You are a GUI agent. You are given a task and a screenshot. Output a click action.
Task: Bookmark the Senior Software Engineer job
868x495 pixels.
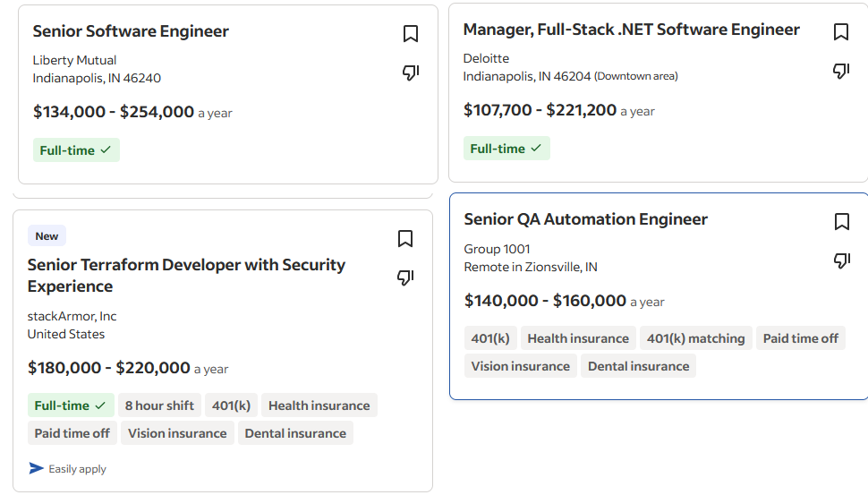click(410, 34)
